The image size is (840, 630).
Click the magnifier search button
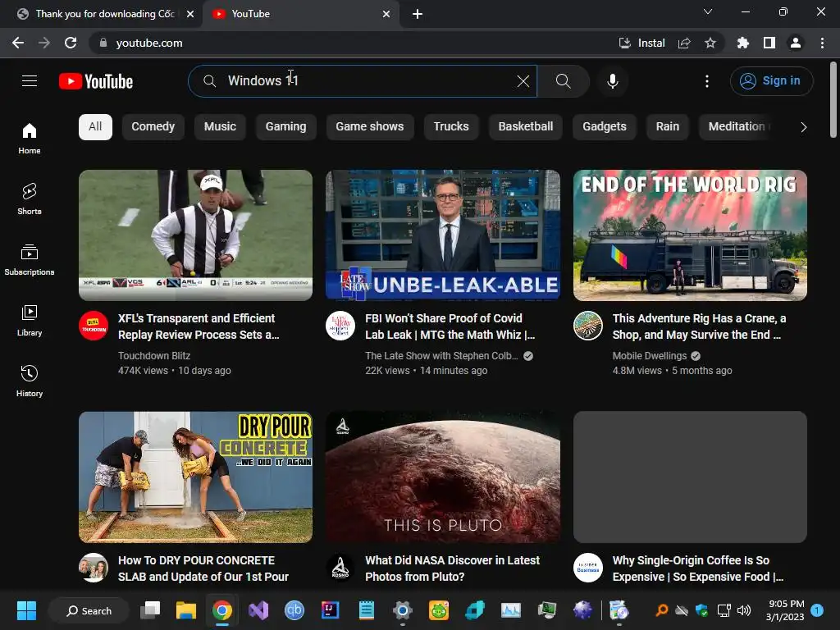[x=563, y=81]
